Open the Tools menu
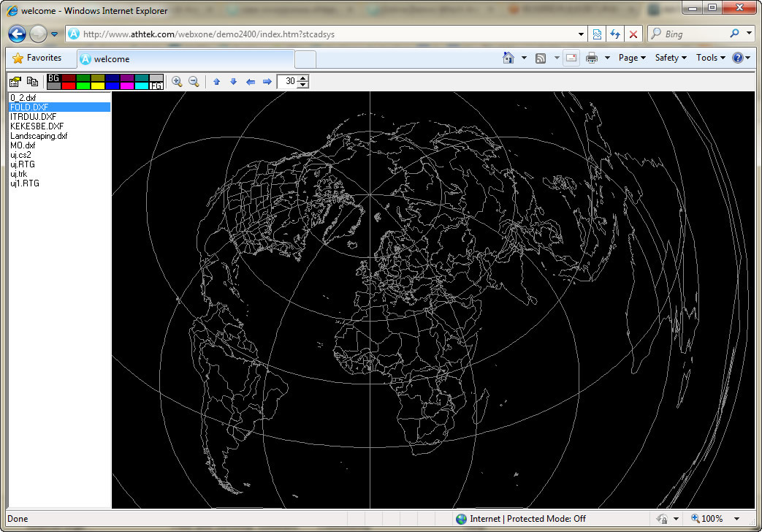The height and width of the screenshot is (532, 762). [x=710, y=58]
